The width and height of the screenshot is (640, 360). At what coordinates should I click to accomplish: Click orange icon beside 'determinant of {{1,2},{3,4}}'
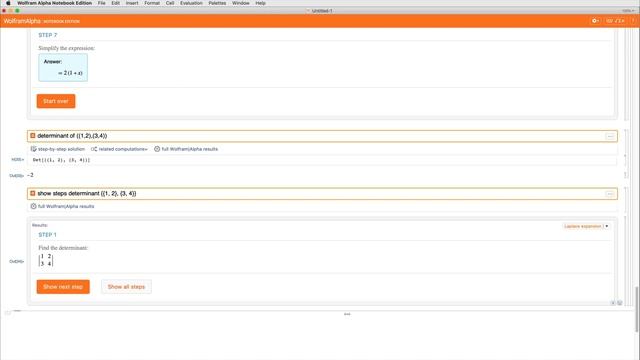33,136
